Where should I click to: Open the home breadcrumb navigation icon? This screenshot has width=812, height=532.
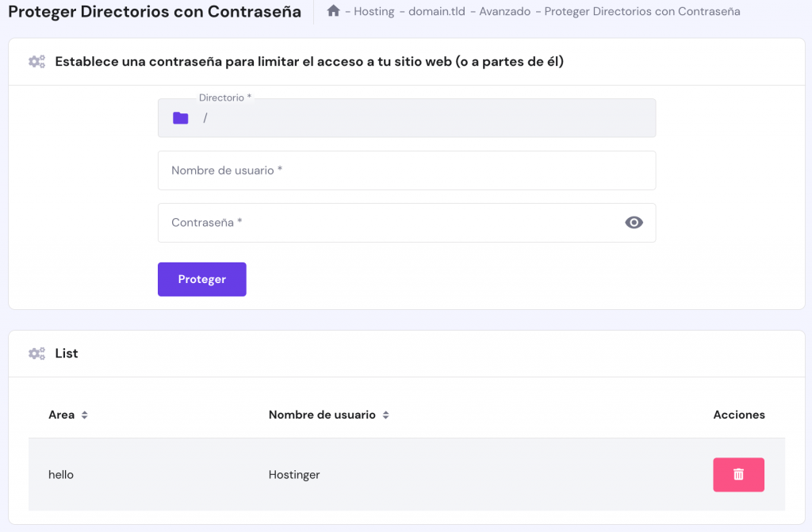click(x=334, y=11)
